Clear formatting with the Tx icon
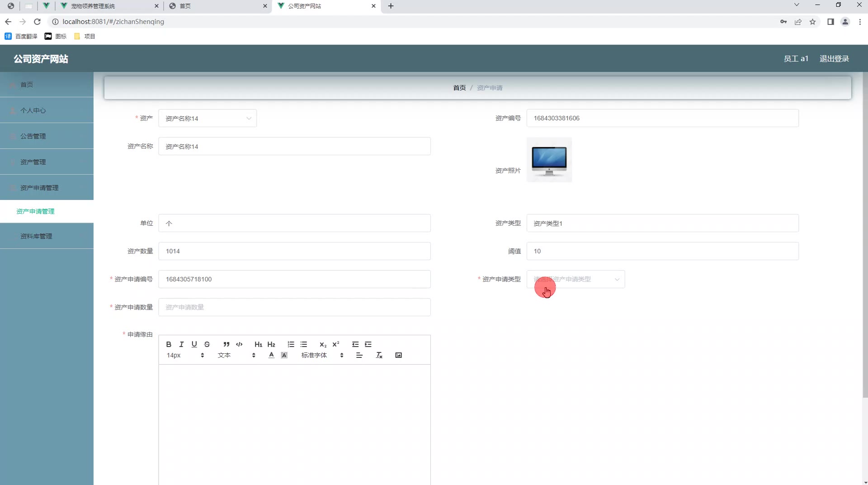Viewport: 868px width, 485px height. point(379,355)
